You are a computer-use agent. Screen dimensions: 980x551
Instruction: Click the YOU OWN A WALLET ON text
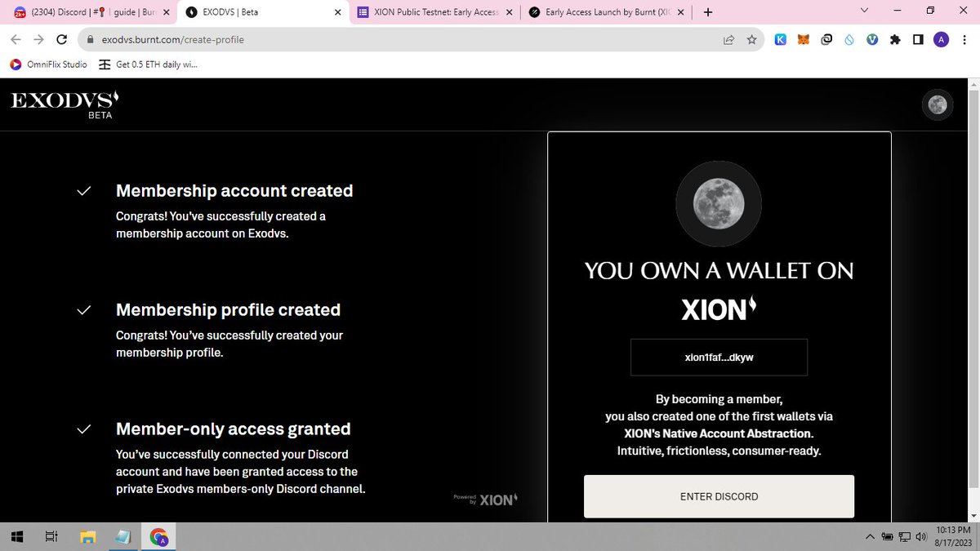pyautogui.click(x=719, y=271)
